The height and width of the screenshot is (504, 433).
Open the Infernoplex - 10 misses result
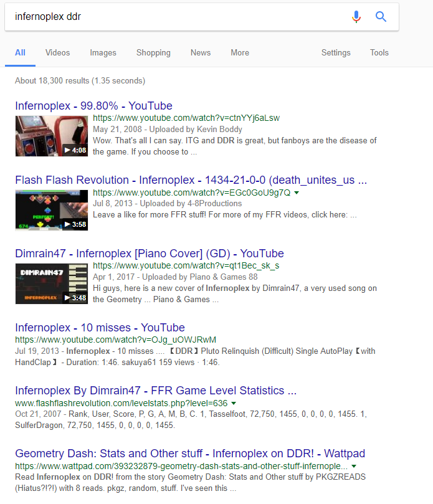pyautogui.click(x=100, y=328)
